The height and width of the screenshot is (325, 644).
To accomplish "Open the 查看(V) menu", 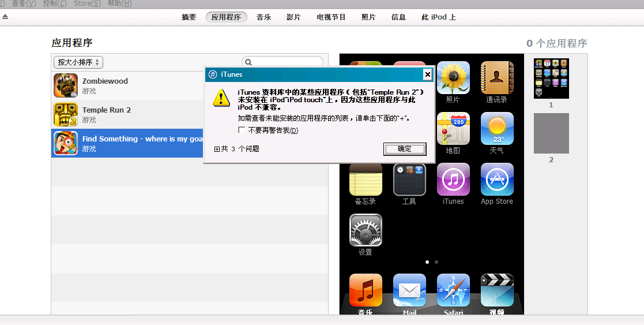I will [x=24, y=3].
